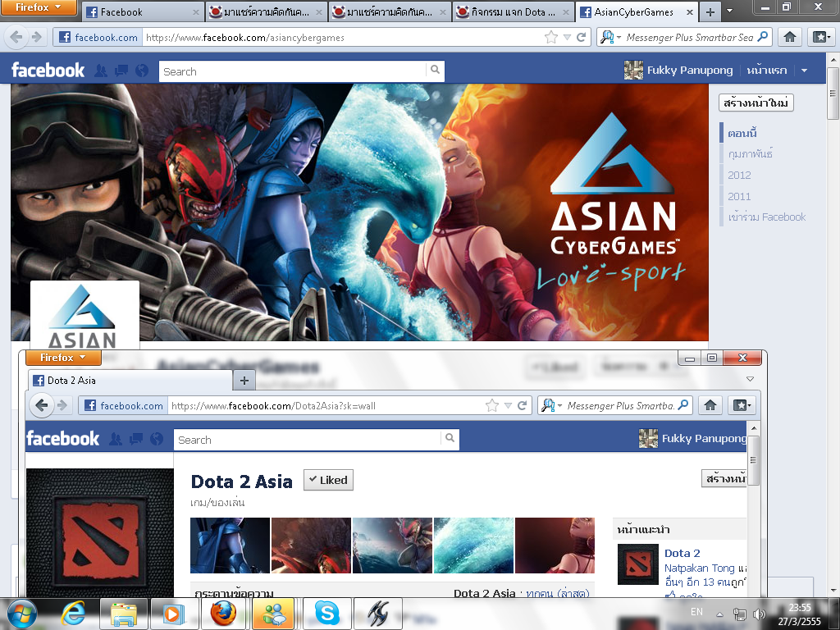Image resolution: width=840 pixels, height=630 pixels.
Task: Toggle the Liked button on Dota 2 Asia
Action: tap(328, 480)
